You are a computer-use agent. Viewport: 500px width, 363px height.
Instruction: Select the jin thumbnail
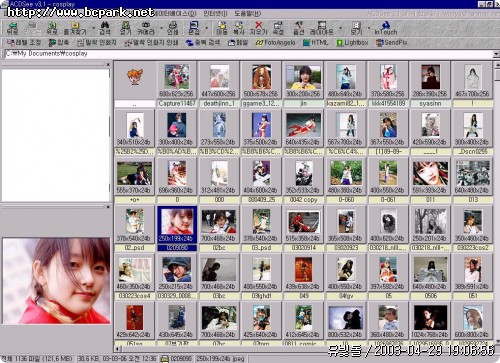coord(303,84)
